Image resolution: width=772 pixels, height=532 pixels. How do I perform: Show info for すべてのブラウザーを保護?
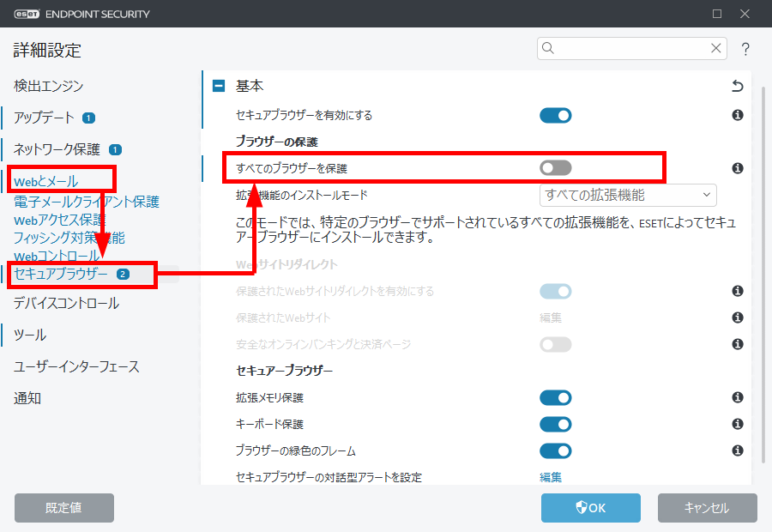738,168
